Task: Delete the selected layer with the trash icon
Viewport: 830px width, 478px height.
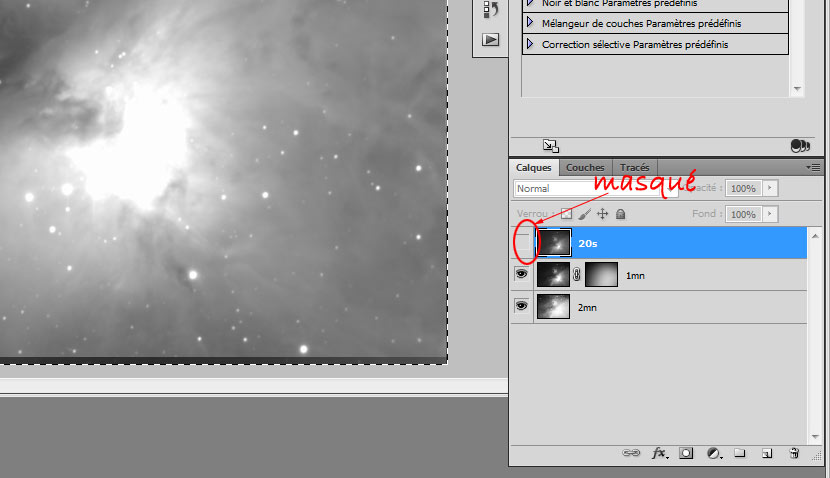Action: click(x=794, y=453)
